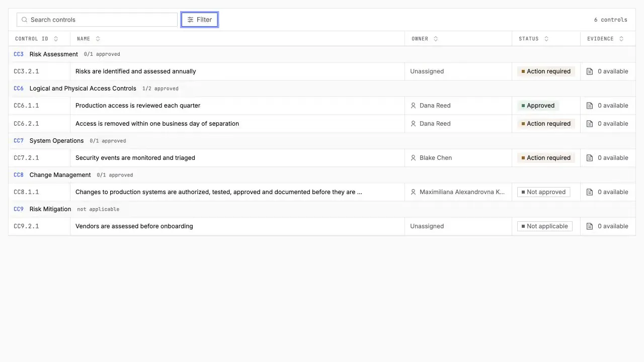The width and height of the screenshot is (644, 362).
Task: Select 'Vendors are assessed before onboarding' control
Action: click(x=134, y=226)
